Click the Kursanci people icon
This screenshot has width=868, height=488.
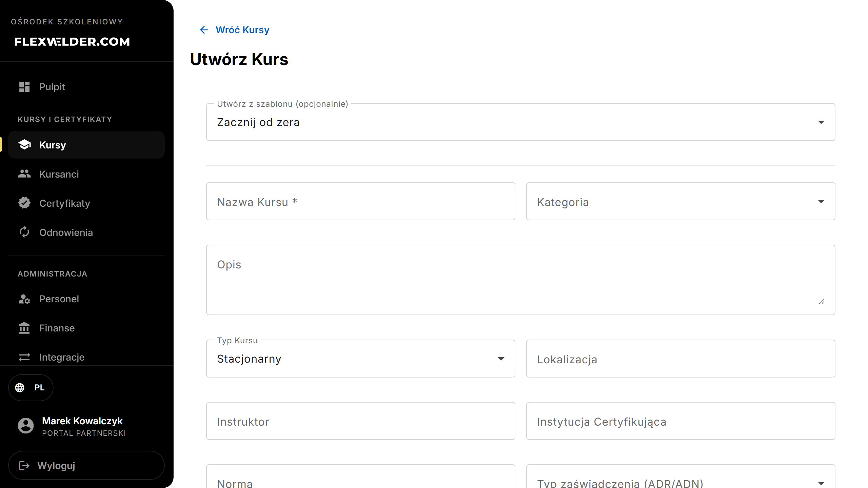click(x=24, y=174)
